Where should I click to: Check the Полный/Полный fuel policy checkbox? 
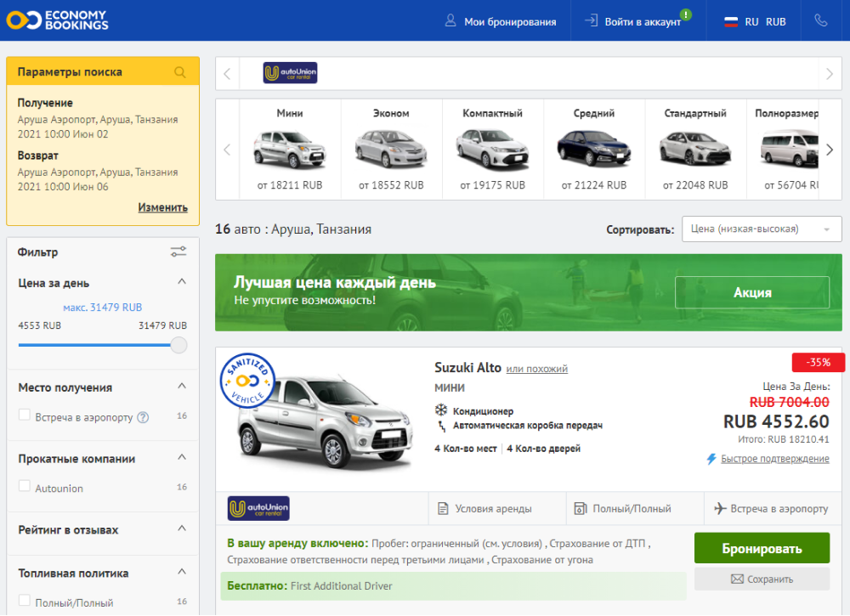pos(25,601)
